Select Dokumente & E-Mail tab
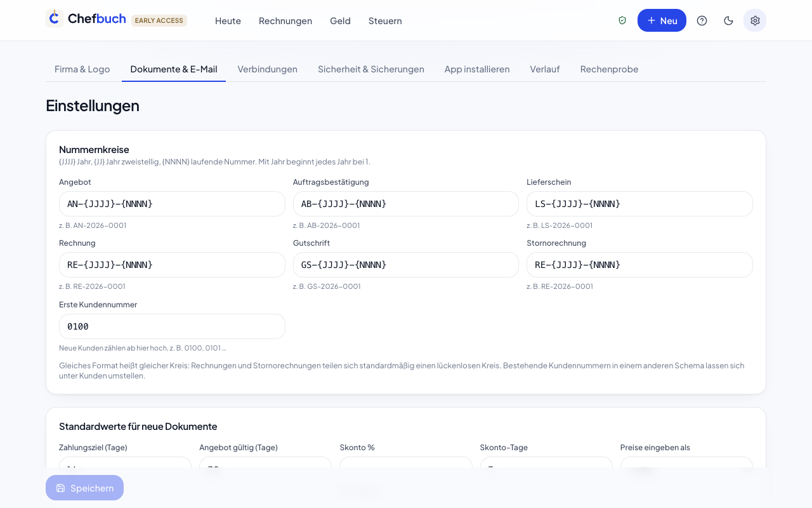The image size is (812, 508). coord(174,69)
